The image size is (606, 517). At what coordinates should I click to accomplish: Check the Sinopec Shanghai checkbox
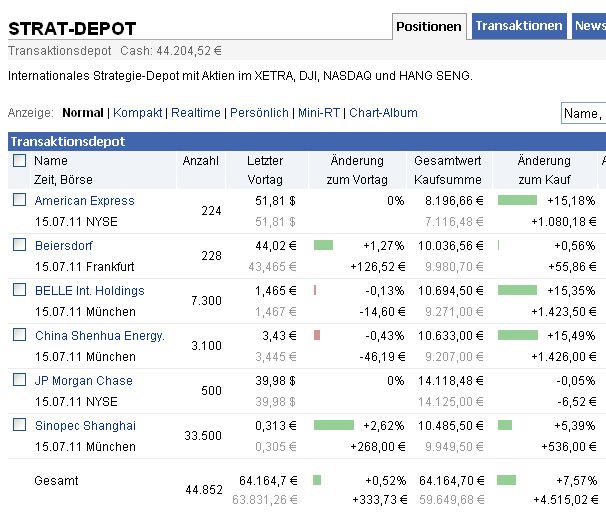tap(19, 425)
